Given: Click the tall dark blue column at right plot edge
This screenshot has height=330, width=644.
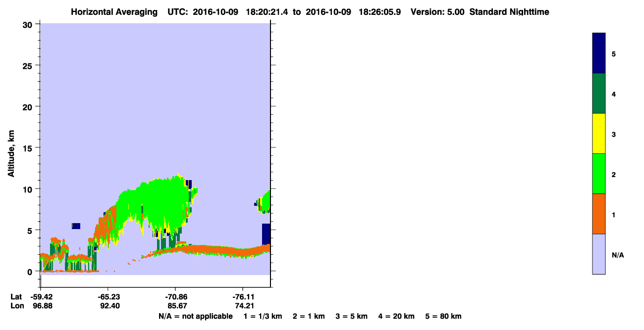Looking at the screenshot, I should point(266,234).
